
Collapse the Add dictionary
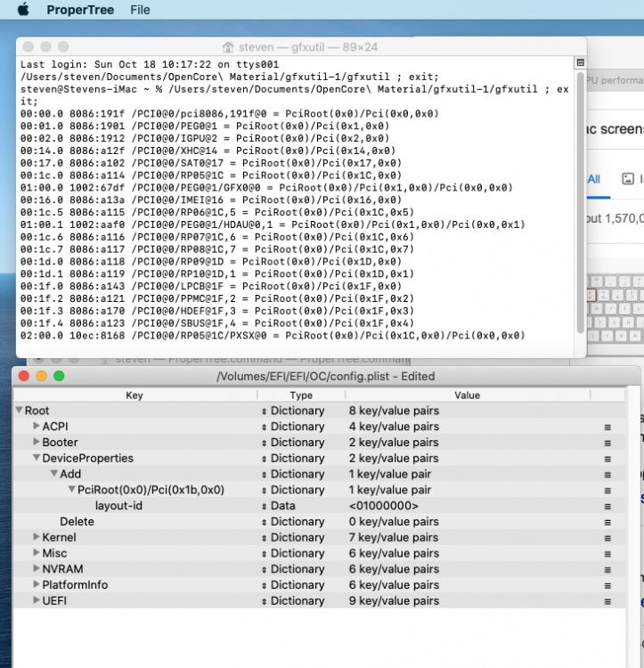54,473
